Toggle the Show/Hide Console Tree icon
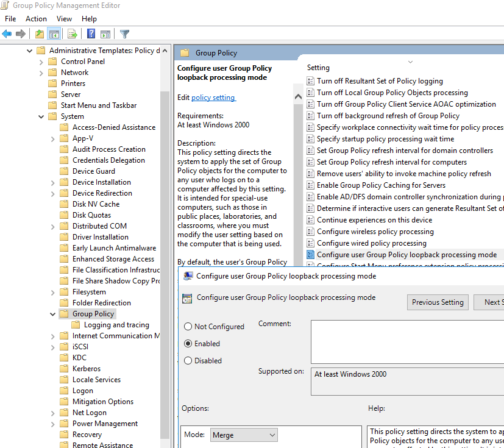 click(x=54, y=34)
